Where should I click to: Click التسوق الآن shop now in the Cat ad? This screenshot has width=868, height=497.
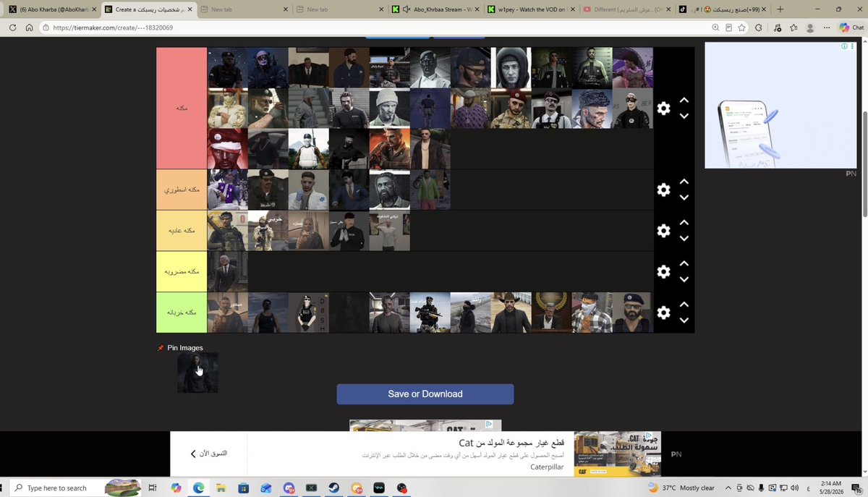click(x=208, y=454)
